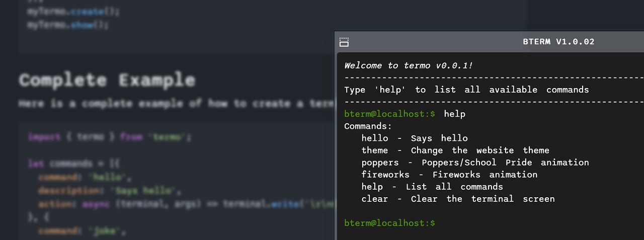The width and height of the screenshot is (644, 240).
Task: Click the 'Complete Example' heading
Action: point(107,80)
